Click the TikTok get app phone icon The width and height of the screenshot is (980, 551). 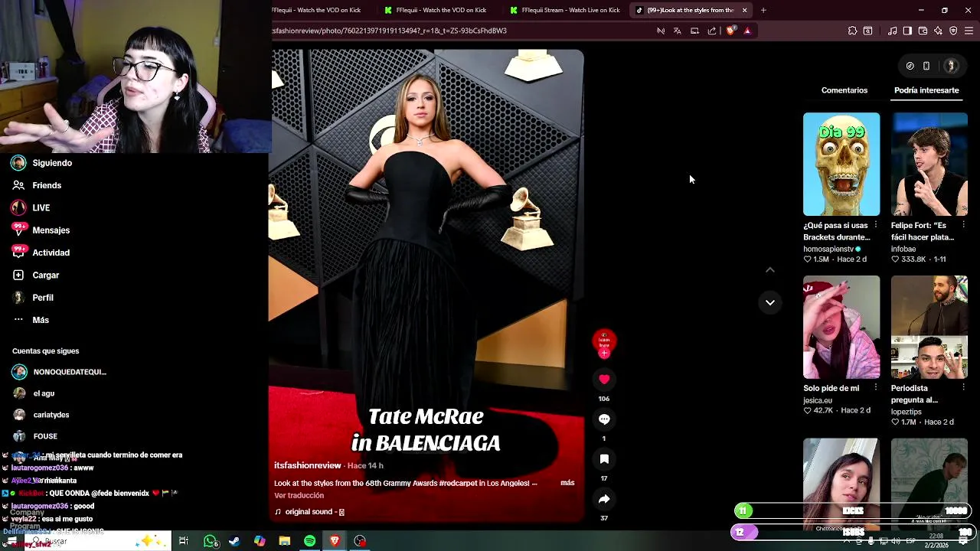click(926, 66)
